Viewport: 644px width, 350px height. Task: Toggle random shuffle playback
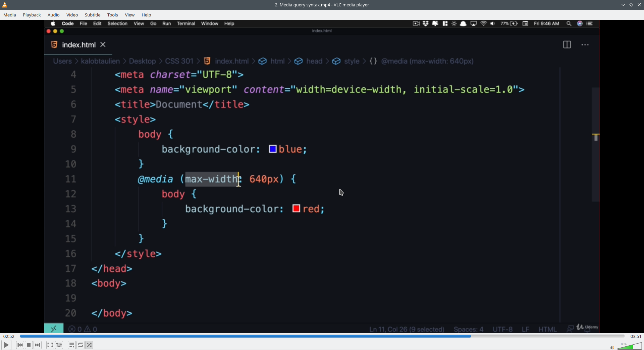tap(89, 345)
